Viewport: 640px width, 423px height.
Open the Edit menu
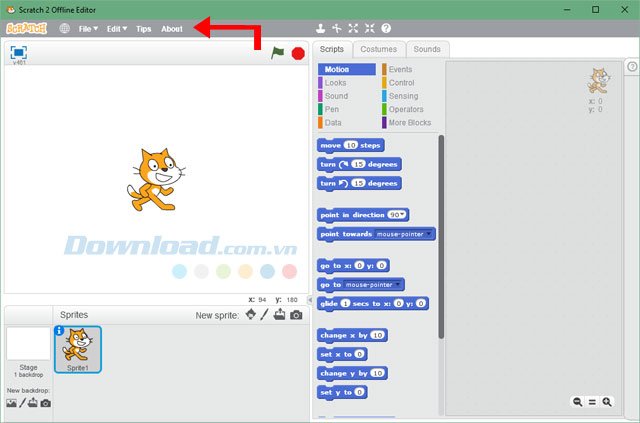point(117,29)
